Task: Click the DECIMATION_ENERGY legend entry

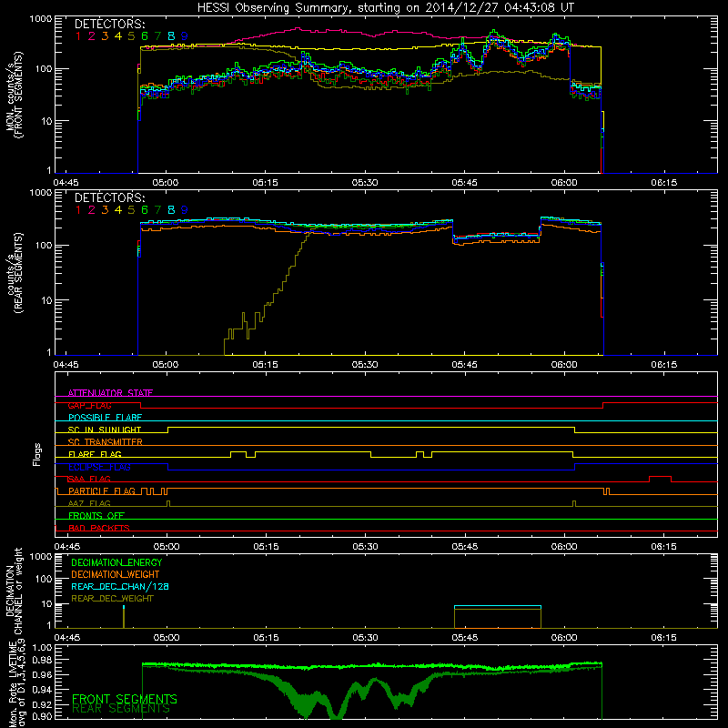Action: coord(116,562)
